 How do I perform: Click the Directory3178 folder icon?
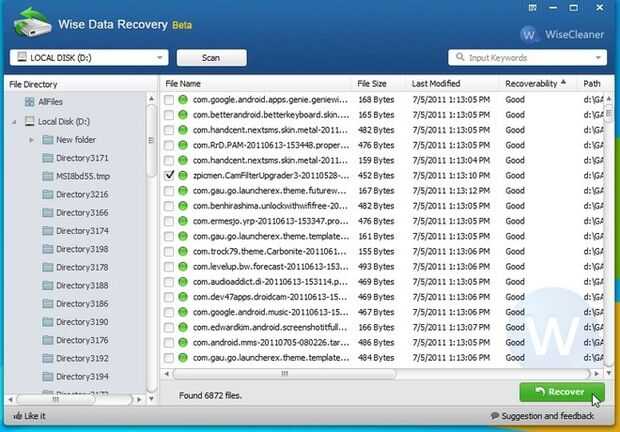click(x=47, y=268)
